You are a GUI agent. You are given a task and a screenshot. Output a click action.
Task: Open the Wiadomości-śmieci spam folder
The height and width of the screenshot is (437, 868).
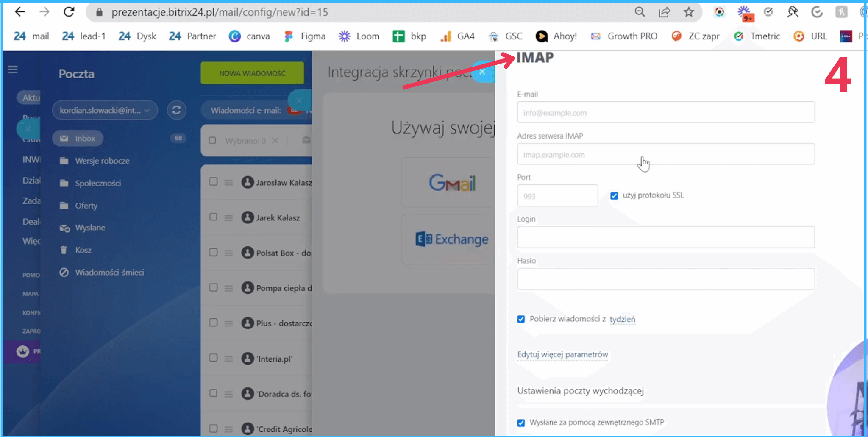[x=109, y=273]
